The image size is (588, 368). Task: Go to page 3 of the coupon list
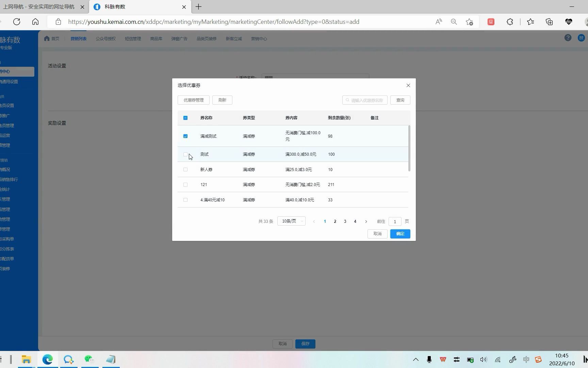tap(345, 221)
